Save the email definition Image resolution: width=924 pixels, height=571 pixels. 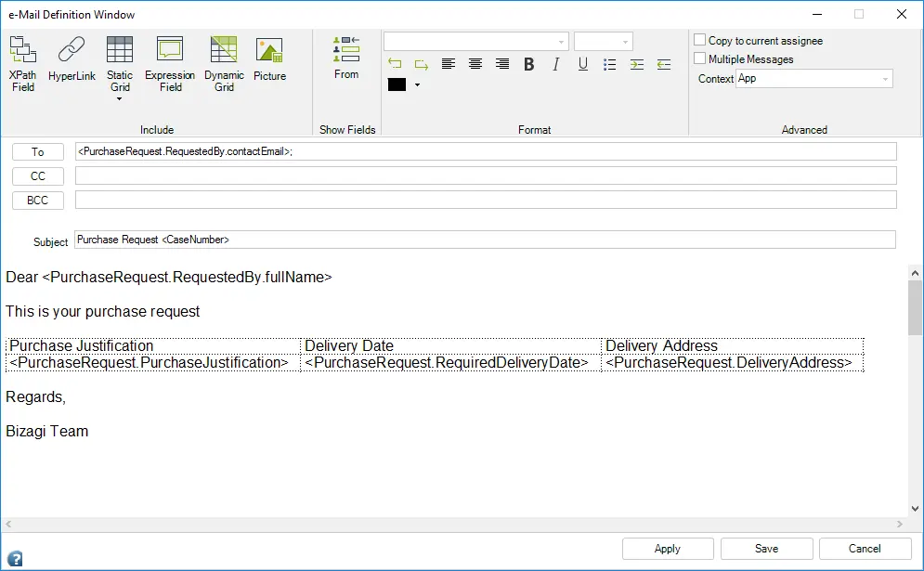point(767,549)
